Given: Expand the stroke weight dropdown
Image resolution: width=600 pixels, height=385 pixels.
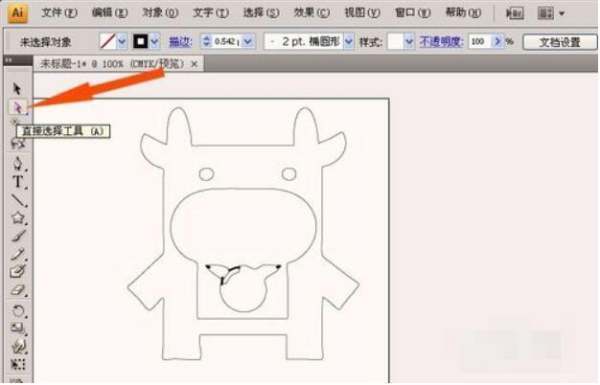Looking at the screenshot, I should [248, 41].
